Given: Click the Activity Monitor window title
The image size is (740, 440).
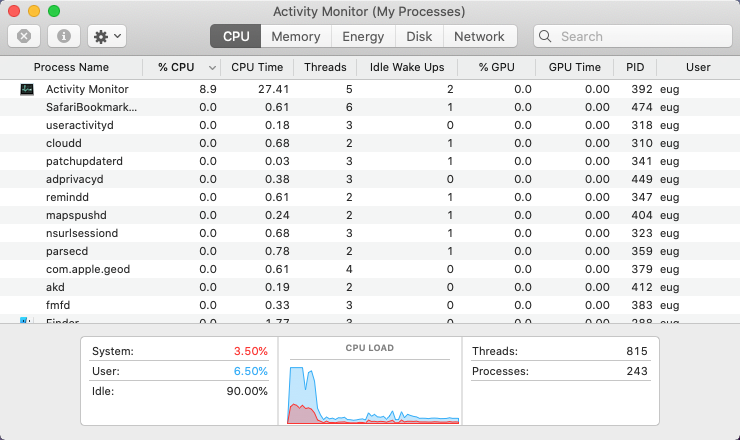Looking at the screenshot, I should tap(369, 11).
